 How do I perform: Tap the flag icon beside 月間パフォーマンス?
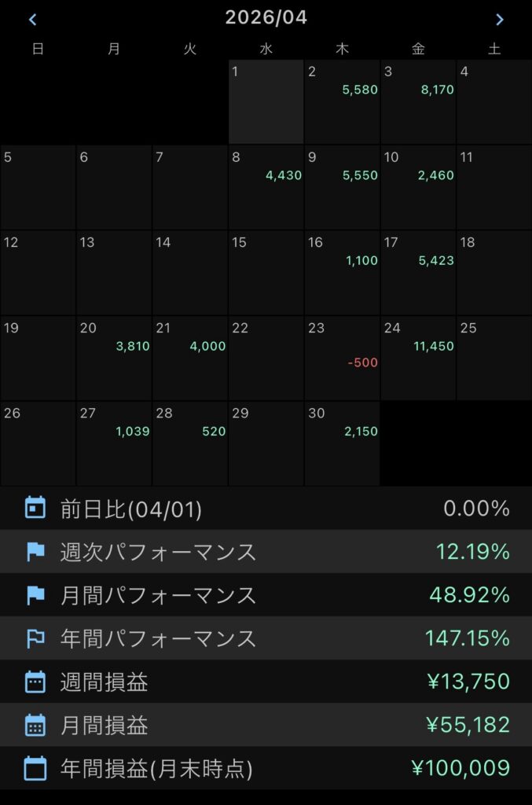(x=35, y=595)
